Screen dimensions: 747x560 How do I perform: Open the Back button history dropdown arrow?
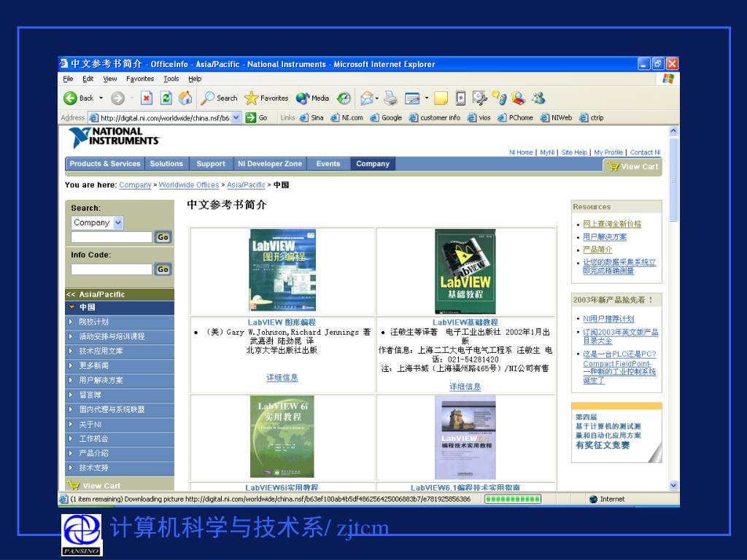(101, 98)
